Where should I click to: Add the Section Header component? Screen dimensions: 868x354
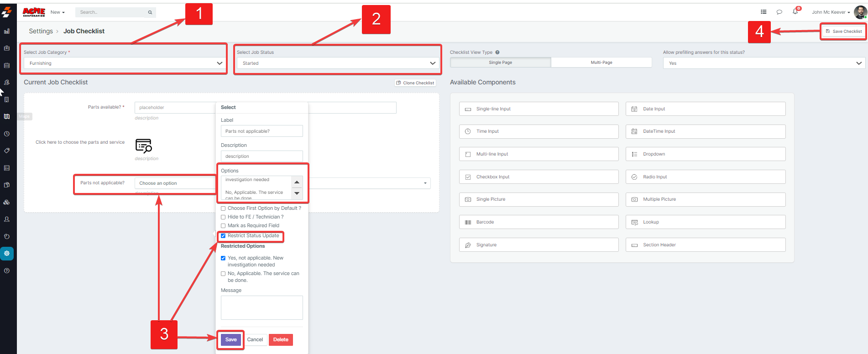pyautogui.click(x=706, y=245)
